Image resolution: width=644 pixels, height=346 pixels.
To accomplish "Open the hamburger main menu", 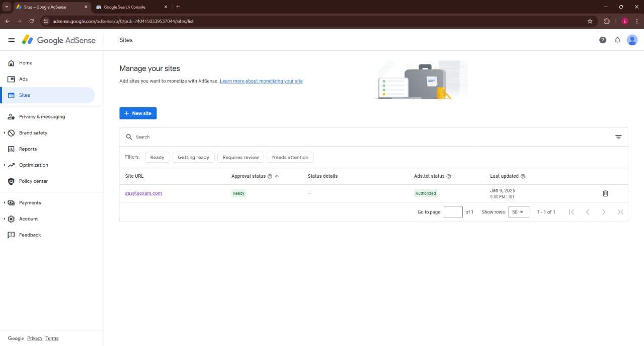I will click(12, 40).
